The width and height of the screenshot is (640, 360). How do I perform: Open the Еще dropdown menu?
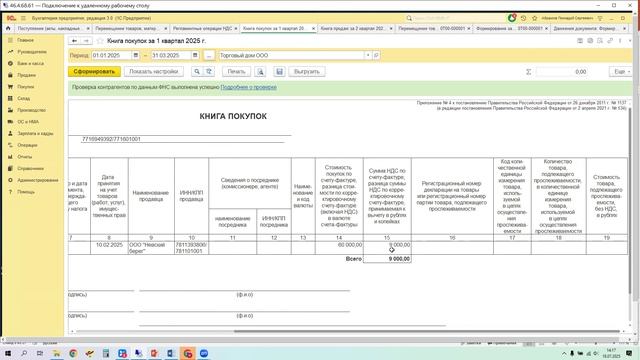coord(621,71)
